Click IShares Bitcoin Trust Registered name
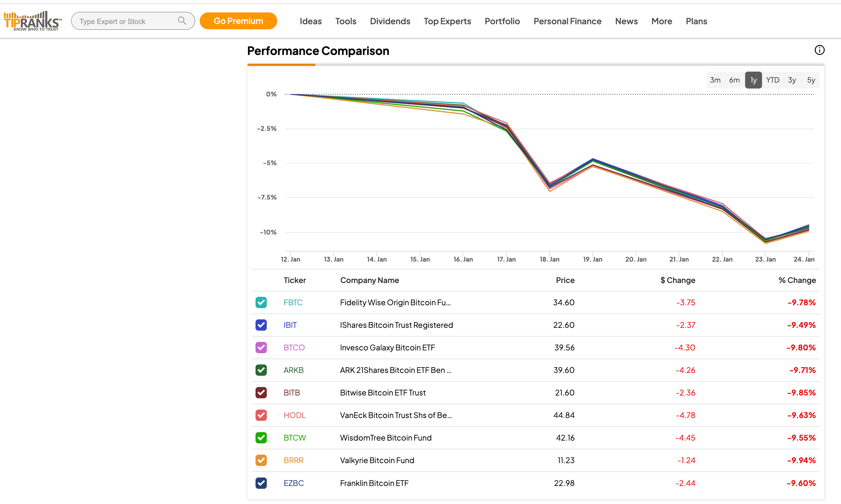The width and height of the screenshot is (841, 504). coord(397,325)
